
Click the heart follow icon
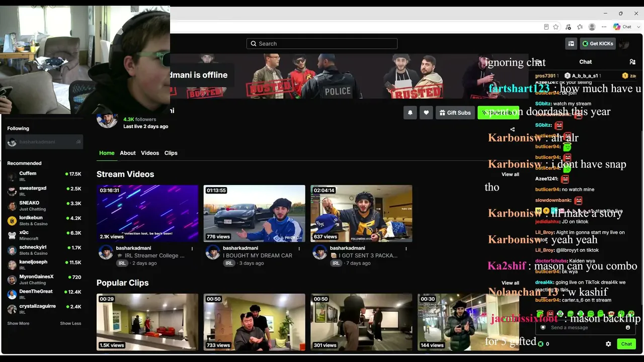tap(426, 113)
